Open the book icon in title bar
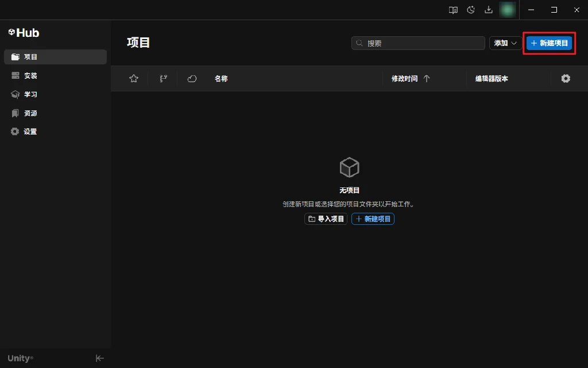Image resolution: width=588 pixels, height=368 pixels. point(453,10)
